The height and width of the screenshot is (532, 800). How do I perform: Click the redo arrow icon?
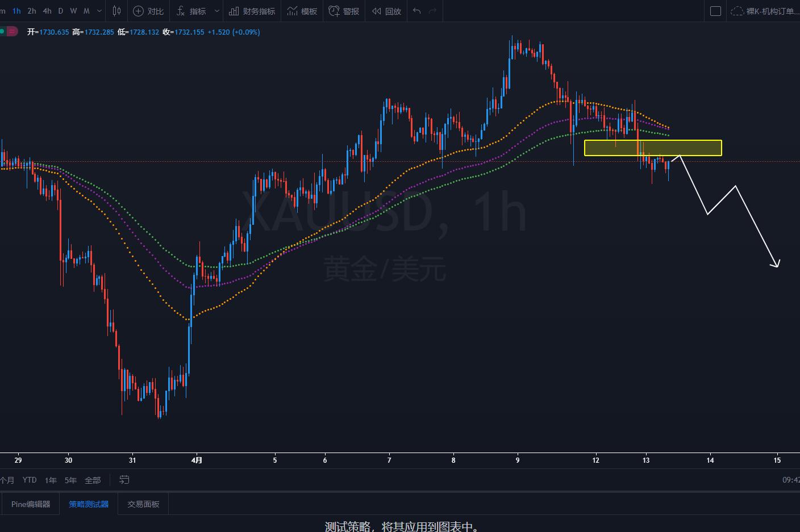coord(433,11)
